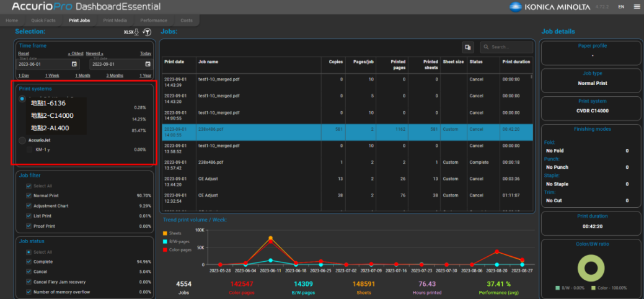Click the Konica Minolta logo

pyautogui.click(x=550, y=7)
